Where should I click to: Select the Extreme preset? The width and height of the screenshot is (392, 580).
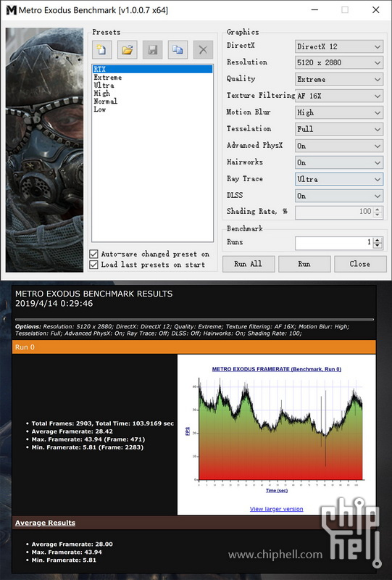(108, 78)
